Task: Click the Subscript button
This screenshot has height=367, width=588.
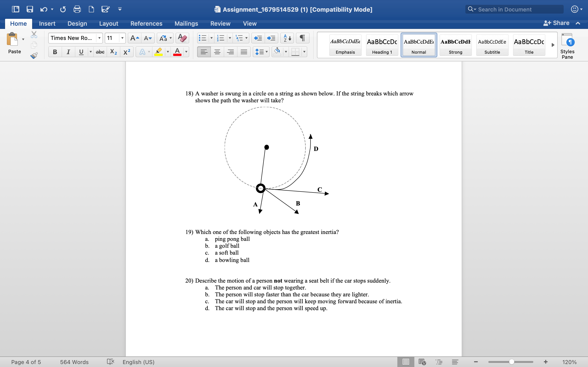Action: point(113,52)
